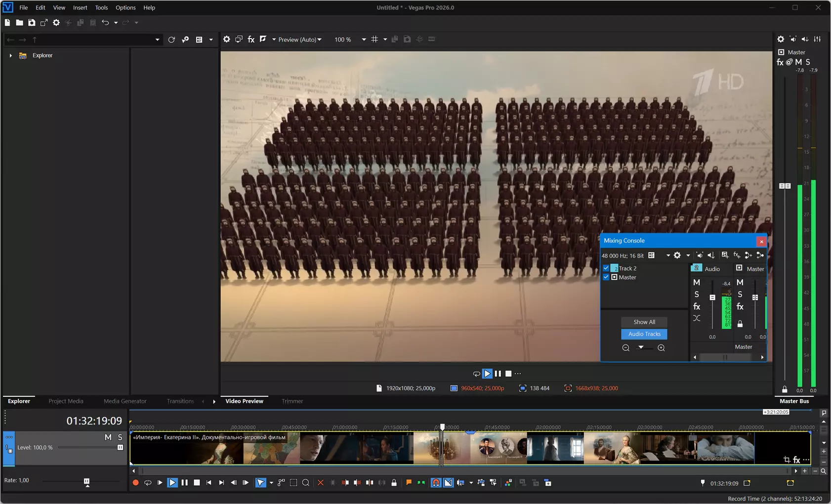Open the Tools menu
831x504 pixels.
pos(101,7)
